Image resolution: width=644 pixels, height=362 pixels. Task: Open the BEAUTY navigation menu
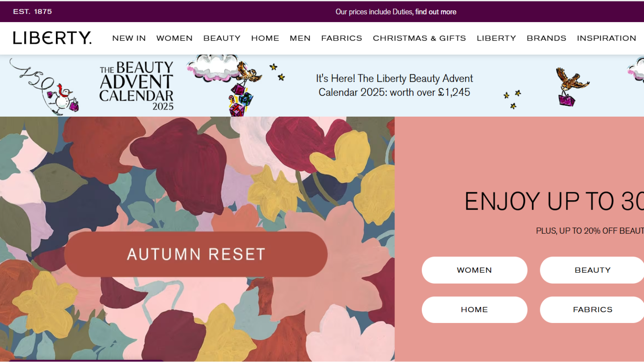pos(222,38)
